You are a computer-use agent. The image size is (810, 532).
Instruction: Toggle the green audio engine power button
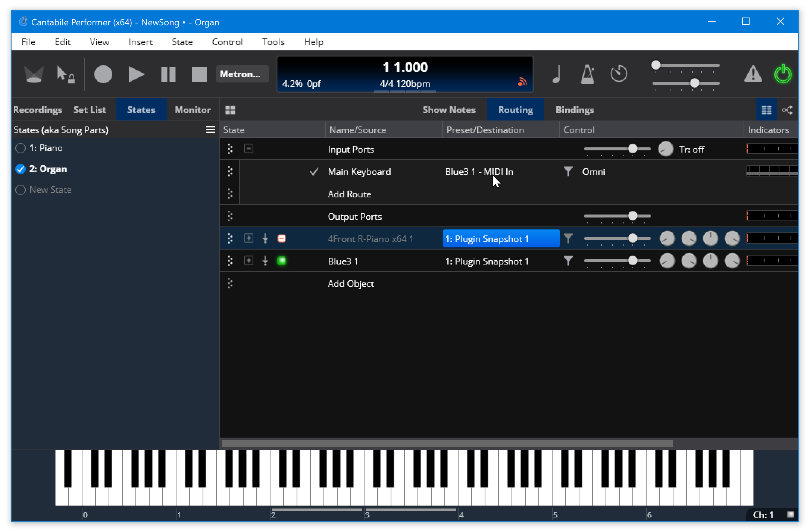[x=783, y=74]
